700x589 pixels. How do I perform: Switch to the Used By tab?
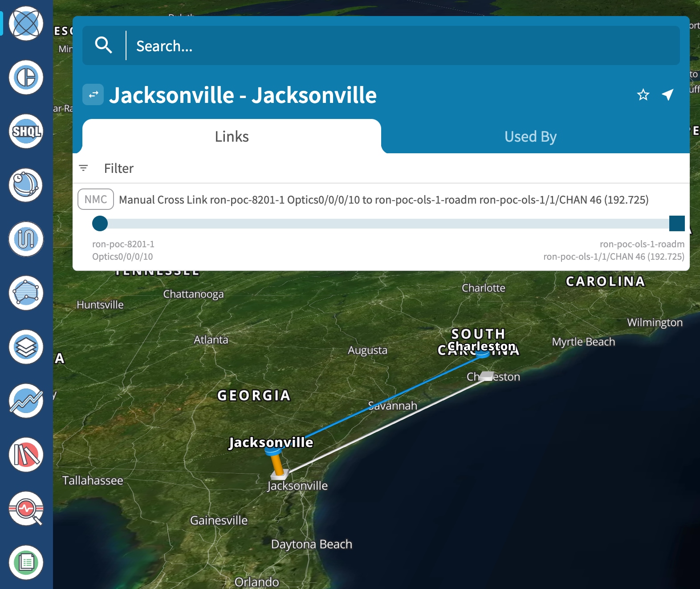pos(530,136)
